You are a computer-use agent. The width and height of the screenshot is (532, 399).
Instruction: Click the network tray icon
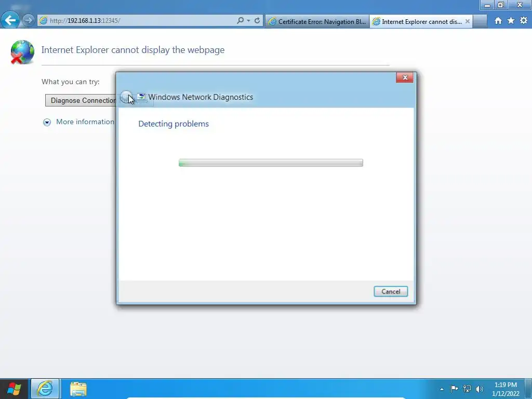pyautogui.click(x=467, y=389)
